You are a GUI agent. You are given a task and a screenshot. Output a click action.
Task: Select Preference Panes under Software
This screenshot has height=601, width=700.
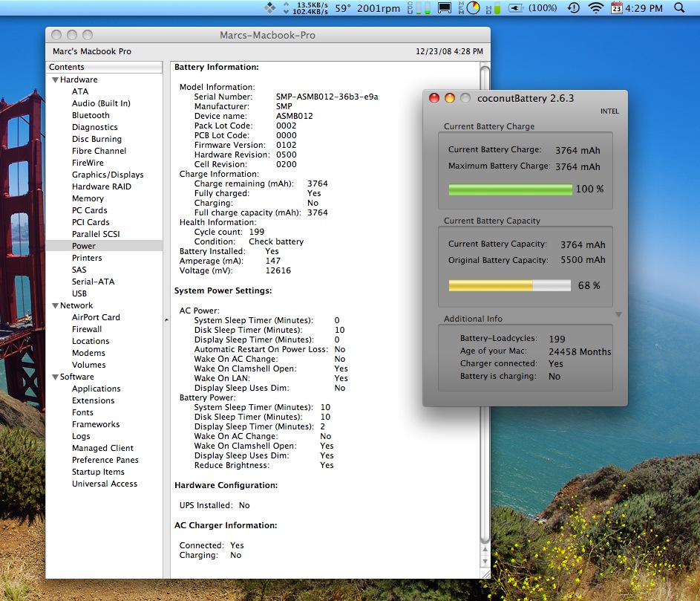(x=105, y=460)
